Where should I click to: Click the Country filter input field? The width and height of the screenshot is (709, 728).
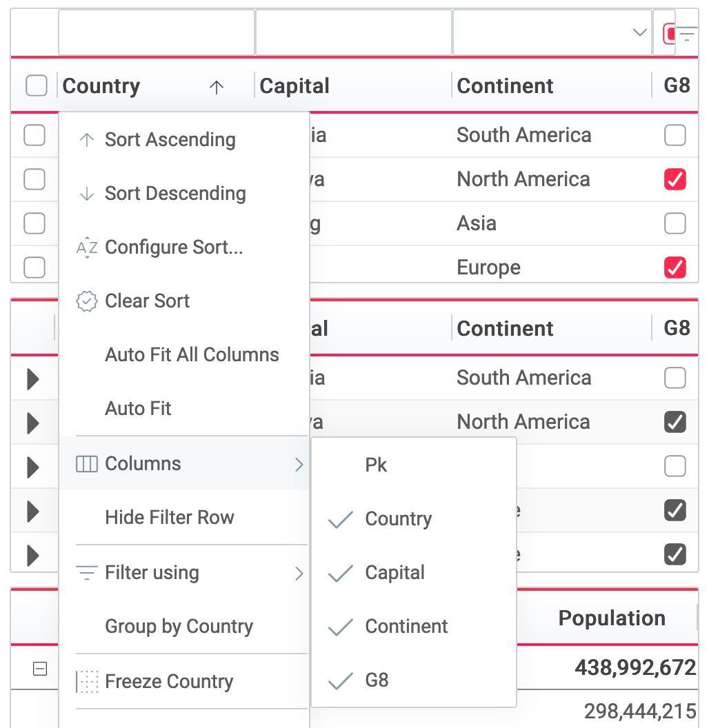(x=157, y=32)
